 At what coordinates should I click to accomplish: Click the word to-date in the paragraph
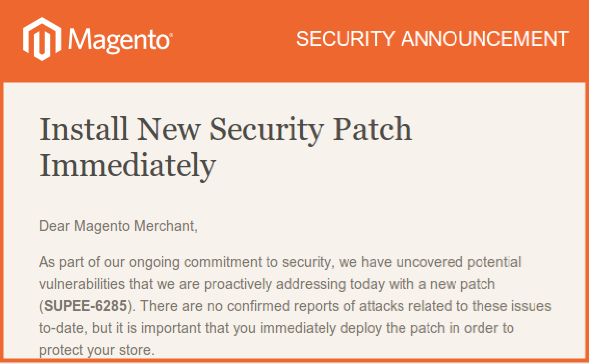click(57, 328)
